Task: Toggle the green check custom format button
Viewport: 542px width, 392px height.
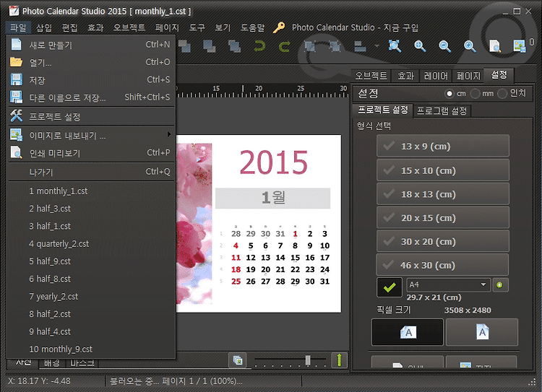Action: (390, 287)
